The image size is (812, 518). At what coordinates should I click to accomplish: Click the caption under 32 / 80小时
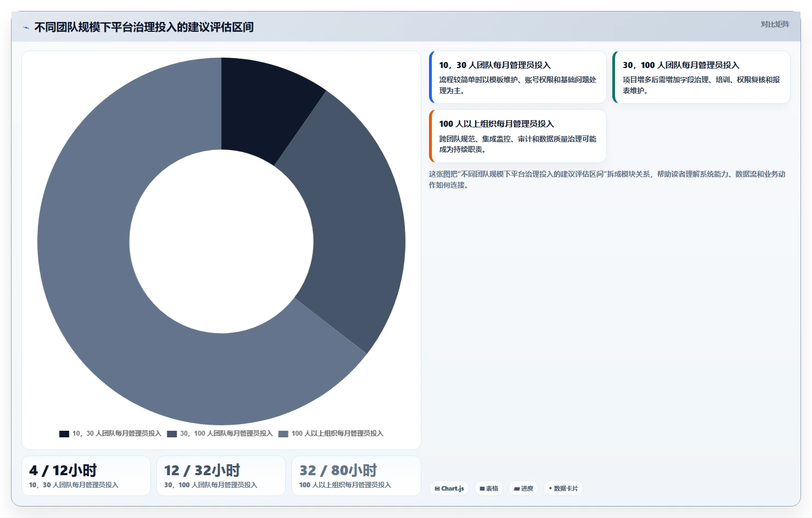345,485
